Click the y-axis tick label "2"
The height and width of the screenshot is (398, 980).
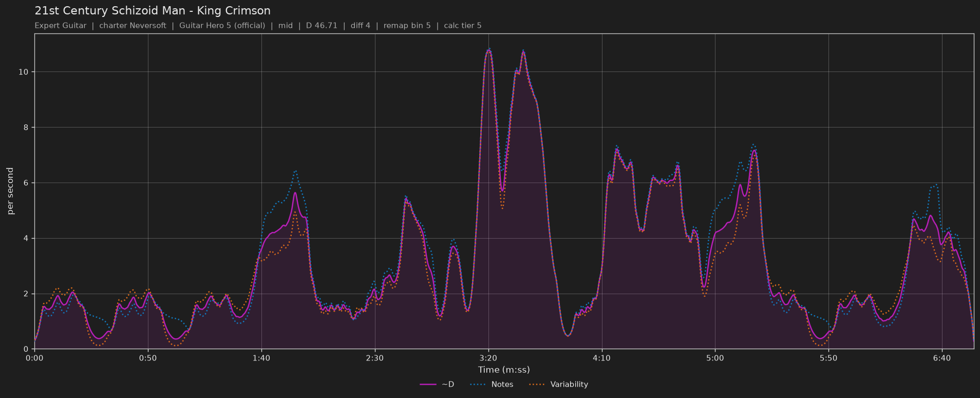[26, 294]
